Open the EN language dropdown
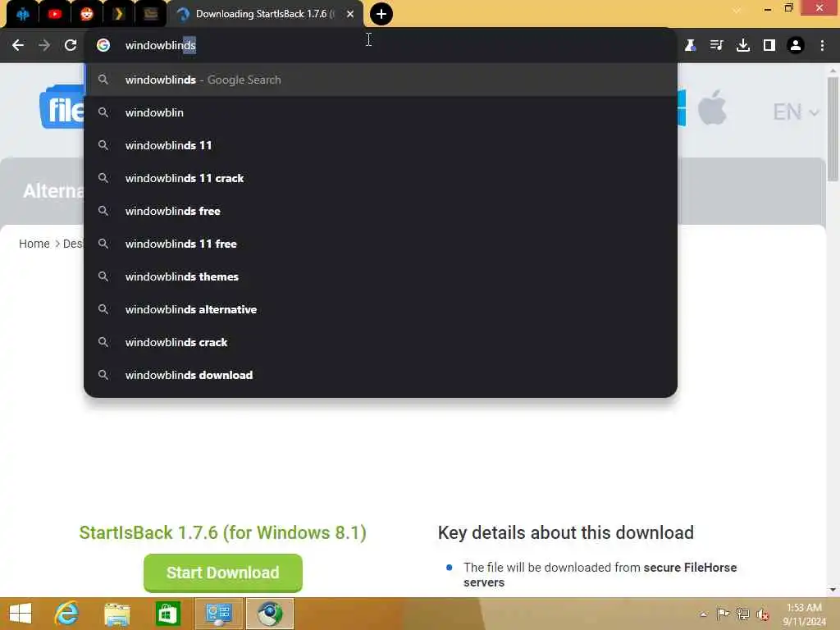 coord(796,112)
